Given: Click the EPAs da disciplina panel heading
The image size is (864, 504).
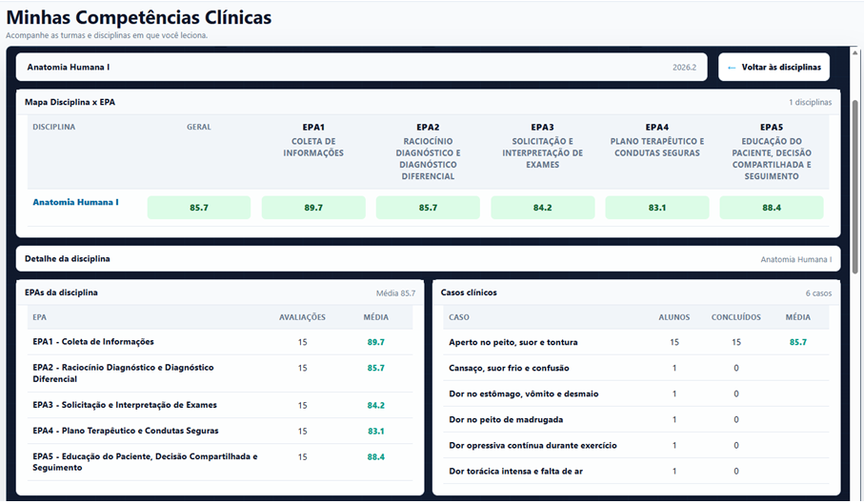Looking at the screenshot, I should tap(61, 292).
